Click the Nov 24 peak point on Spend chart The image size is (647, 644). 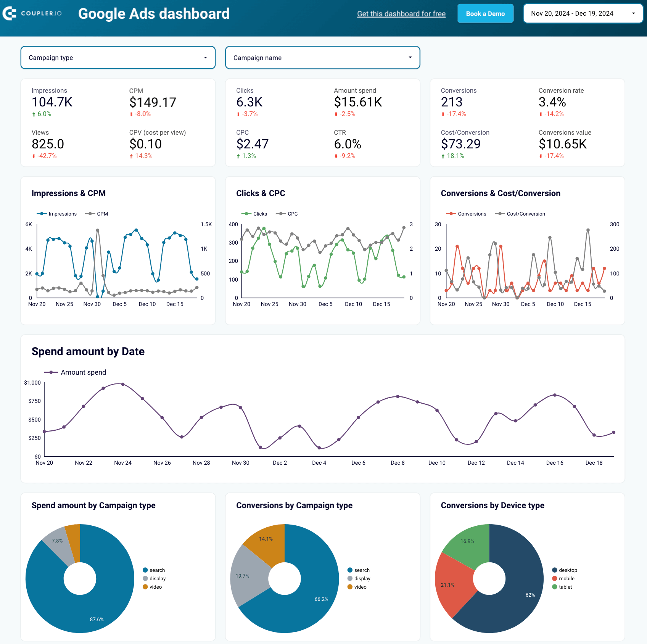(x=123, y=384)
